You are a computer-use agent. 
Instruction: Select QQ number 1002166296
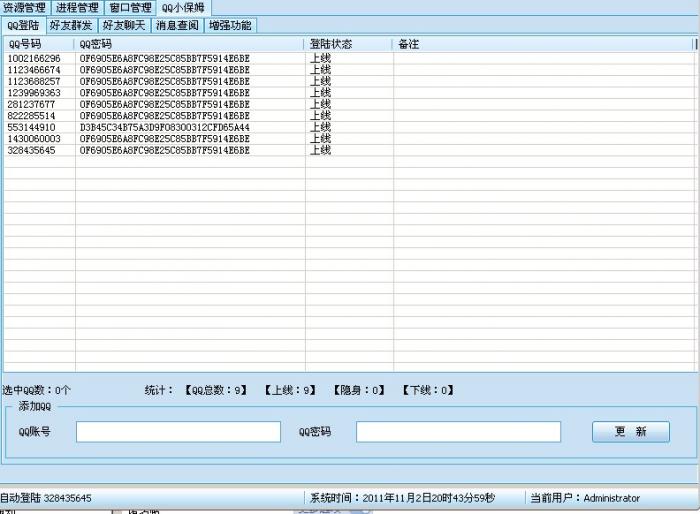(x=34, y=59)
